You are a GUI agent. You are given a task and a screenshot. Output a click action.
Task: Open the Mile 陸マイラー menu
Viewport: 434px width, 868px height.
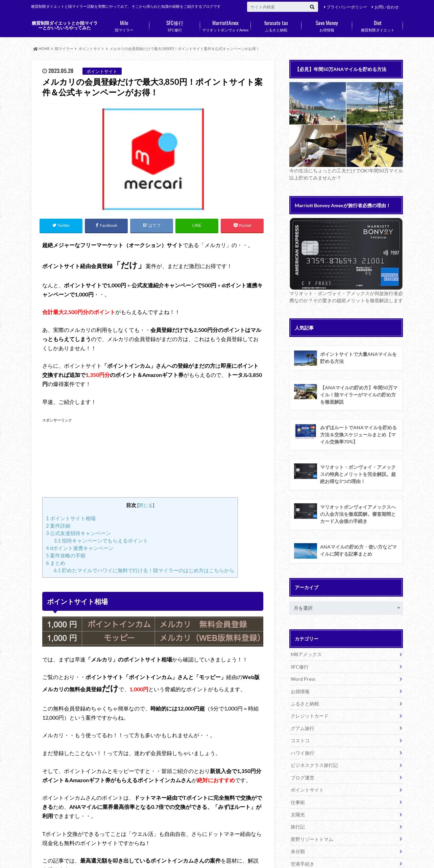[124, 26]
